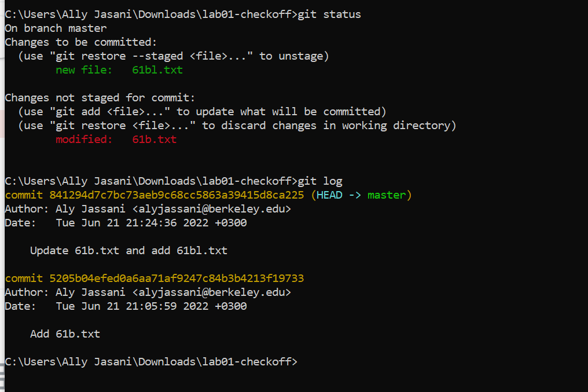Screen dimensions: 588x392
Task: Select the "On branch master" line
Action: click(56, 28)
